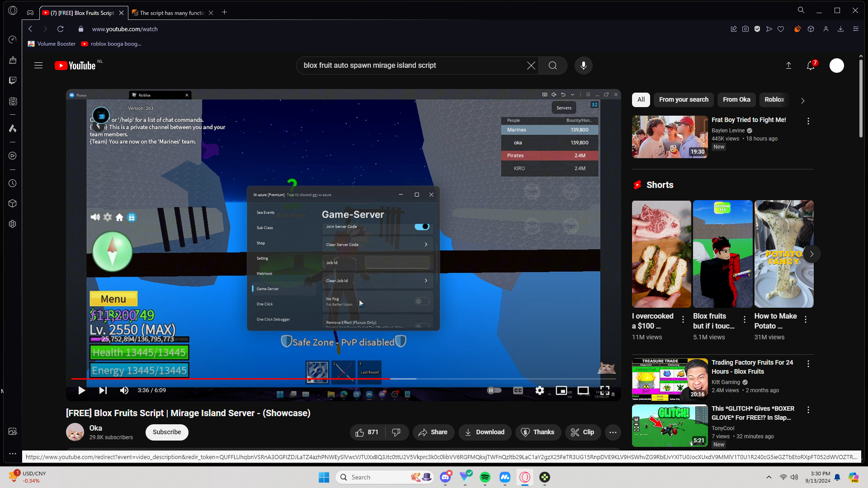Expand sidebar more options ellipsis
The image size is (868, 488).
[13, 454]
